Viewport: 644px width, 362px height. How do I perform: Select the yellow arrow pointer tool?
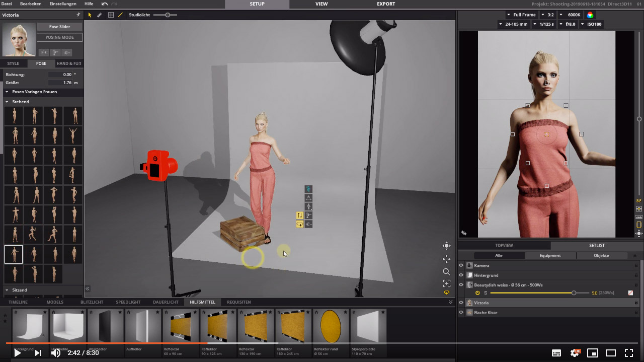[x=90, y=15]
